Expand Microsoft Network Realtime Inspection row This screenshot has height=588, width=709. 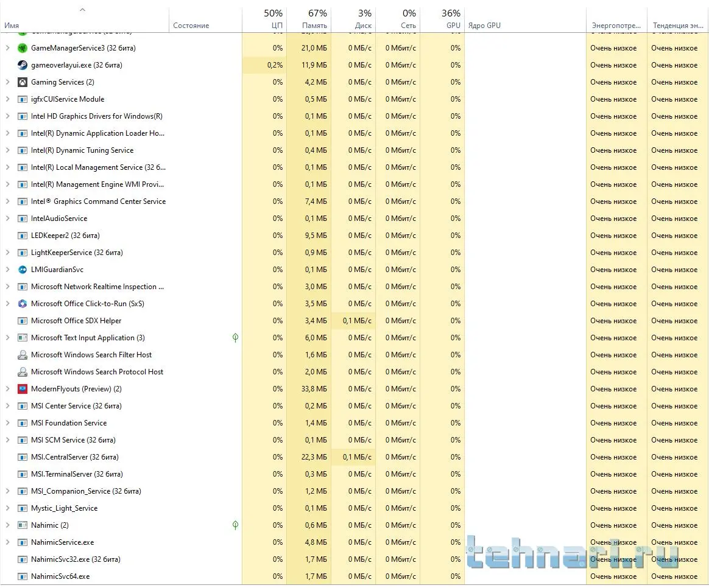pos(7,287)
